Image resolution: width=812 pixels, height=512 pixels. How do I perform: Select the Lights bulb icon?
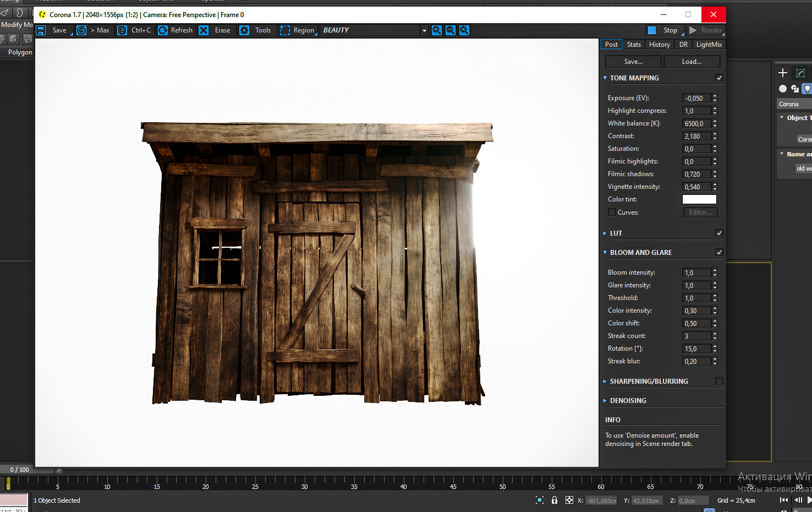807,89
